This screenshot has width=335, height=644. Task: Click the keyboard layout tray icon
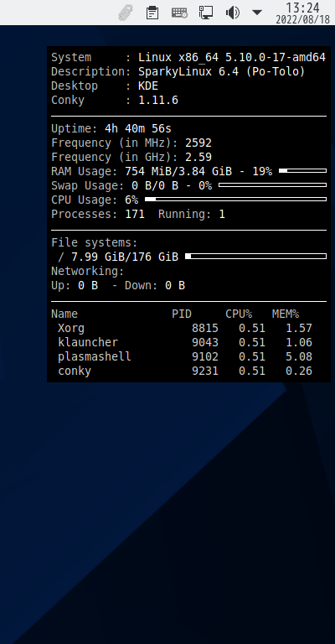tap(179, 13)
